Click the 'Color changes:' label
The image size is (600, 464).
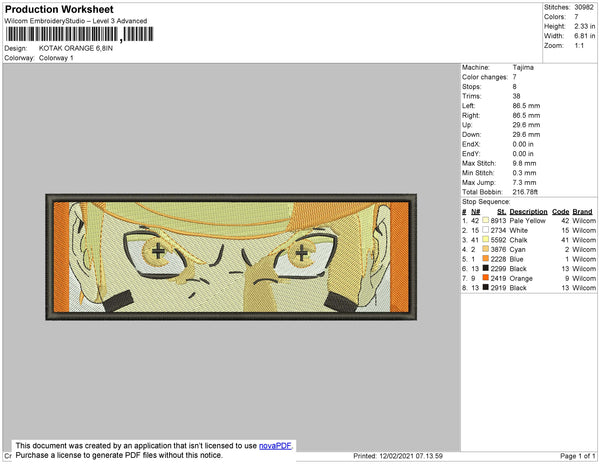(x=485, y=77)
